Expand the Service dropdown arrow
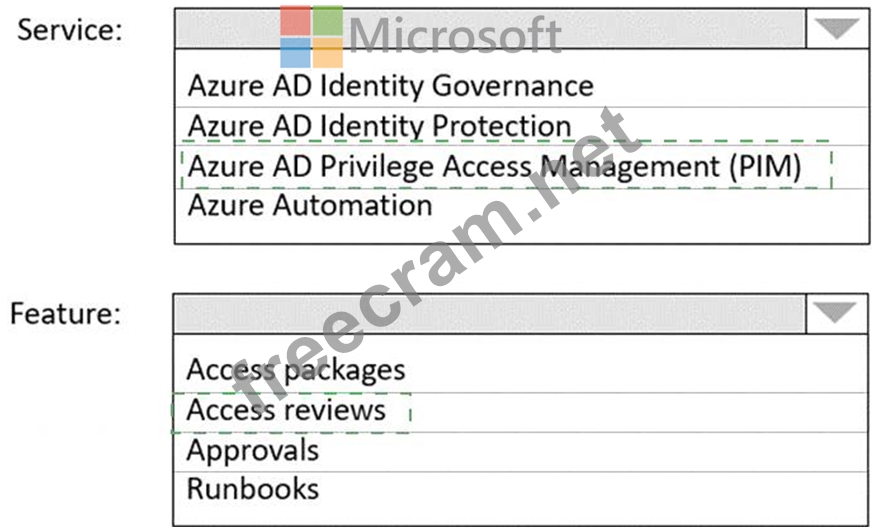The height and width of the screenshot is (527, 873). point(836,28)
